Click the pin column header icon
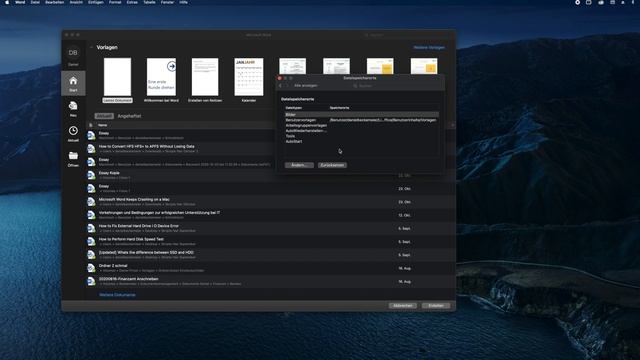The image size is (640, 360). coord(452,125)
